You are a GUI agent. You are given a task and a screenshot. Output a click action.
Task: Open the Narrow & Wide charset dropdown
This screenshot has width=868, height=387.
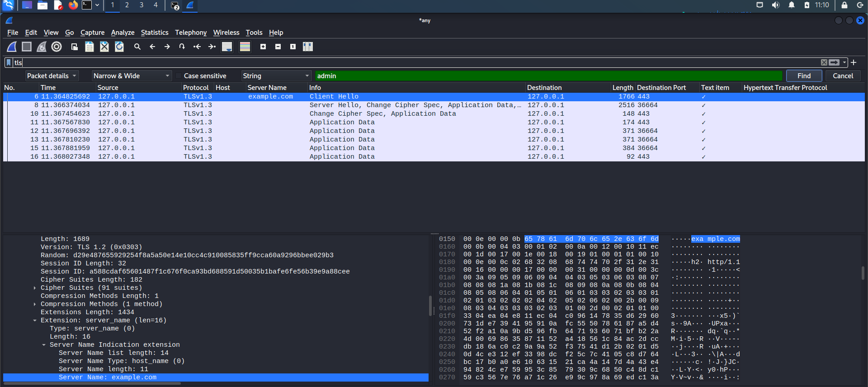click(132, 76)
